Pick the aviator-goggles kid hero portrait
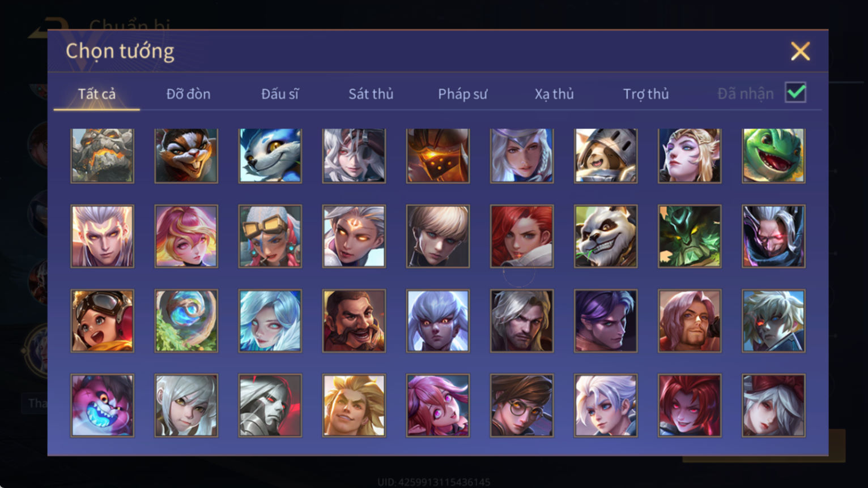868x488 pixels. click(102, 321)
